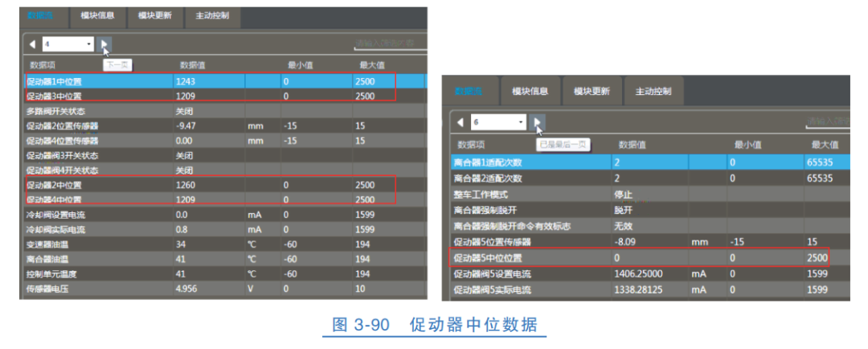The height and width of the screenshot is (349, 868).
Task: Open 模块更新 tab in left window
Action: coord(155,17)
